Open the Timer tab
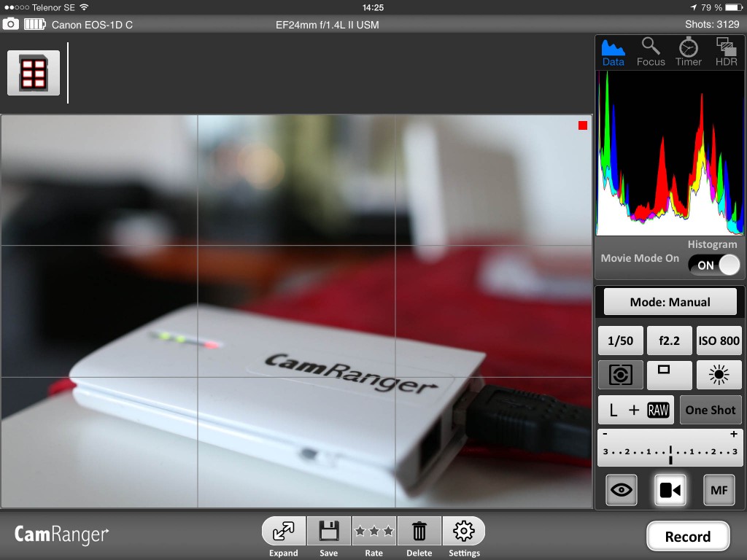Screen dimensions: 747x560 689,52
